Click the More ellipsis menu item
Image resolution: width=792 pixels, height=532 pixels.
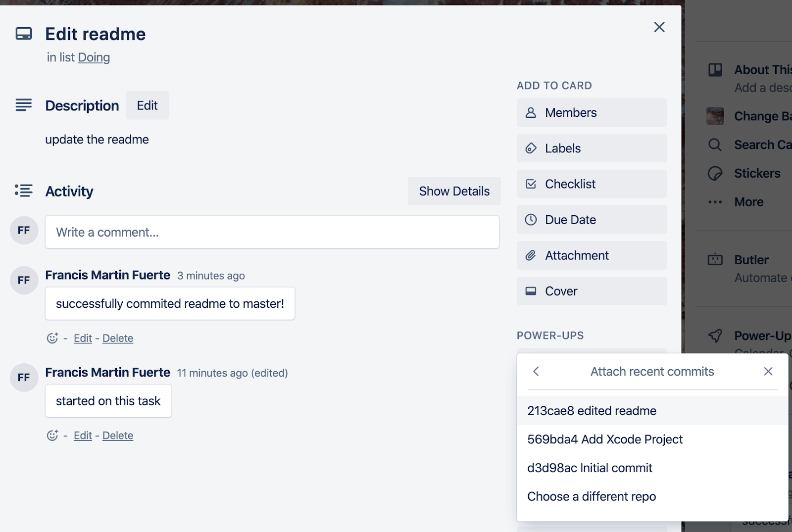[748, 202]
